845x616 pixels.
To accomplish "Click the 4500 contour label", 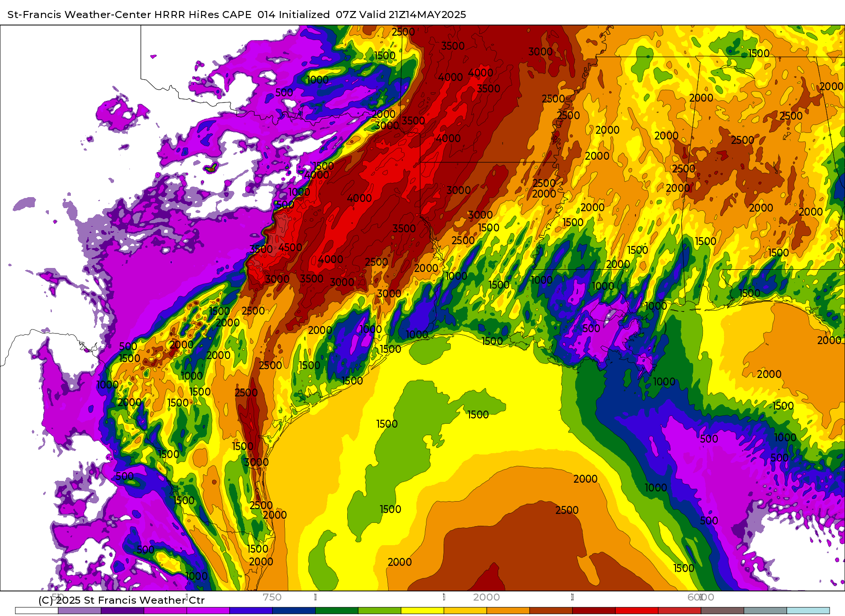I will click(x=290, y=248).
